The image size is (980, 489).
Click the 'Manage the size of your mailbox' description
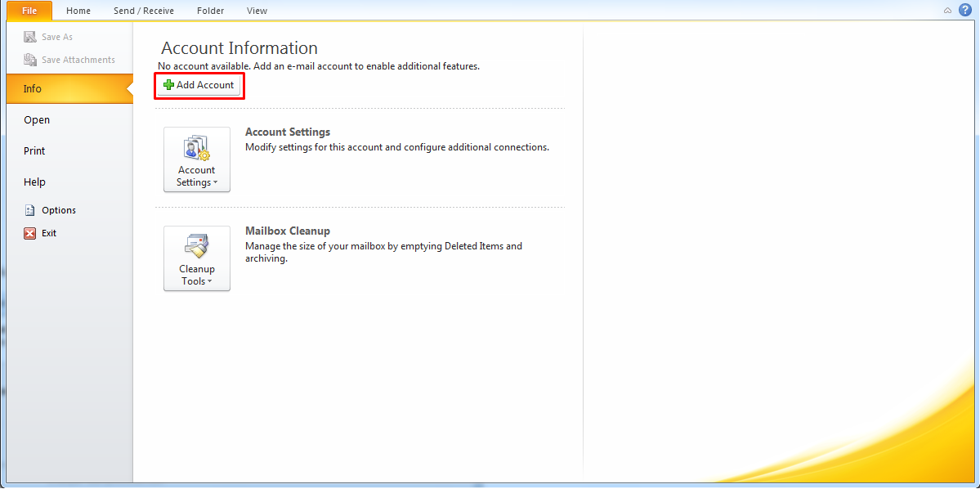(384, 252)
